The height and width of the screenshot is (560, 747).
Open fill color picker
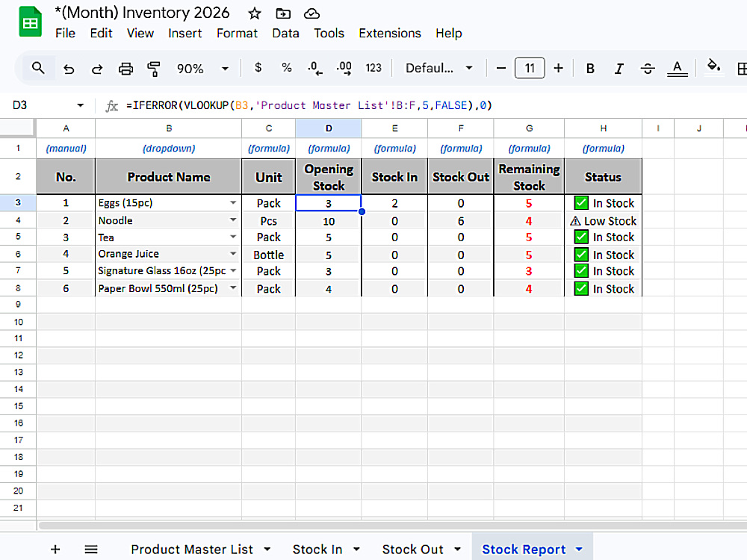(x=713, y=66)
